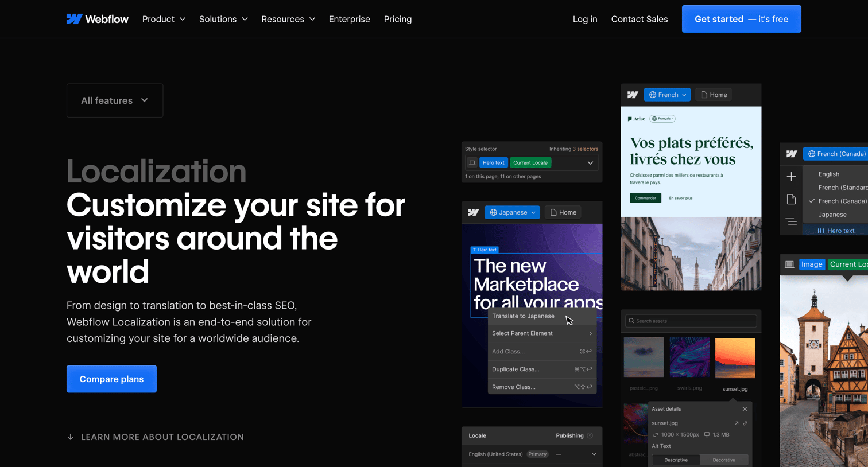Select the sunset.jpg thumbnail
This screenshot has height=467, width=868.
coord(735,357)
